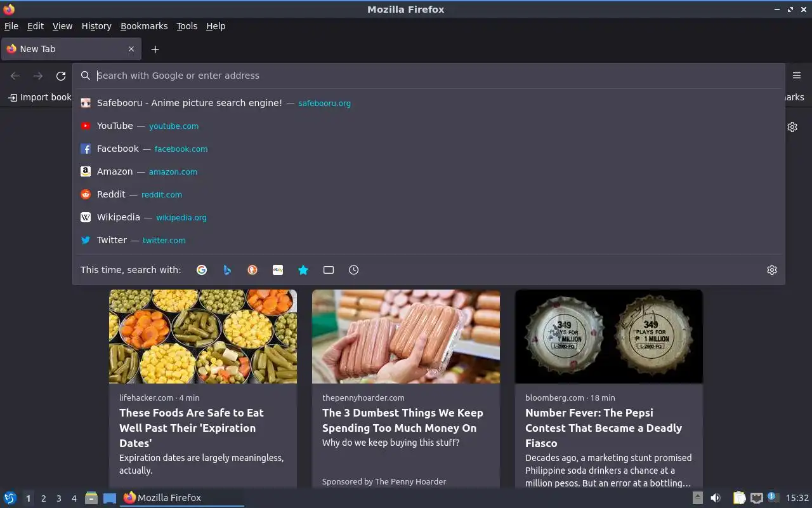Open clipboard notes tray icon
The height and width of the screenshot is (508, 812).
(739, 498)
